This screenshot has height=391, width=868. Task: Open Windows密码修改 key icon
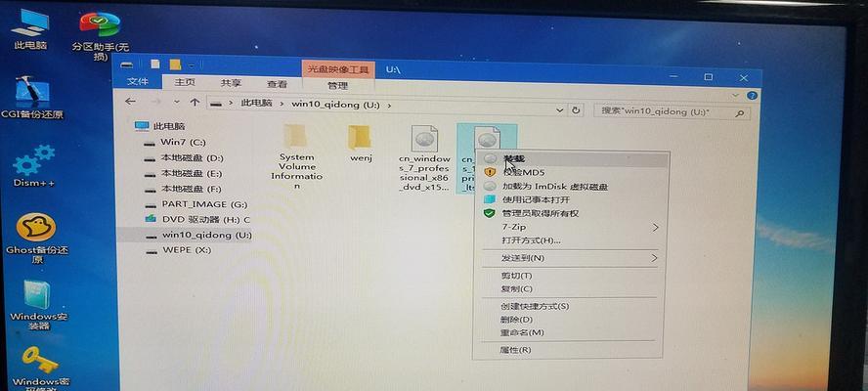pos(41,368)
